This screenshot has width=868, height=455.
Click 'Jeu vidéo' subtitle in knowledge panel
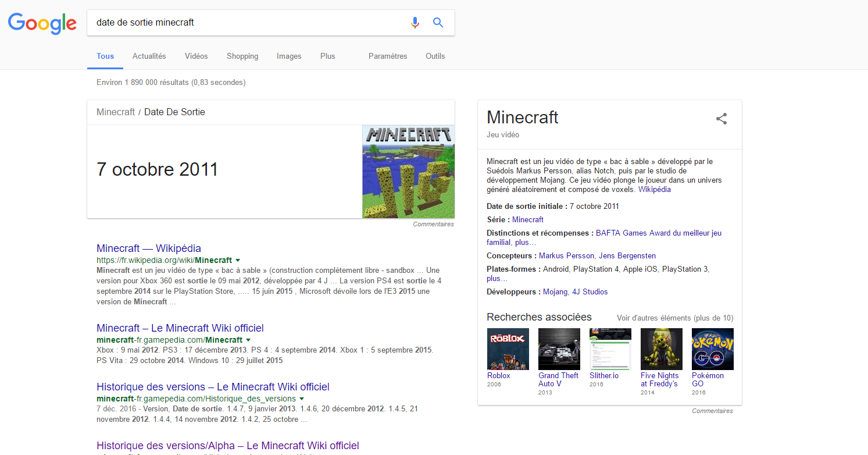click(x=503, y=134)
